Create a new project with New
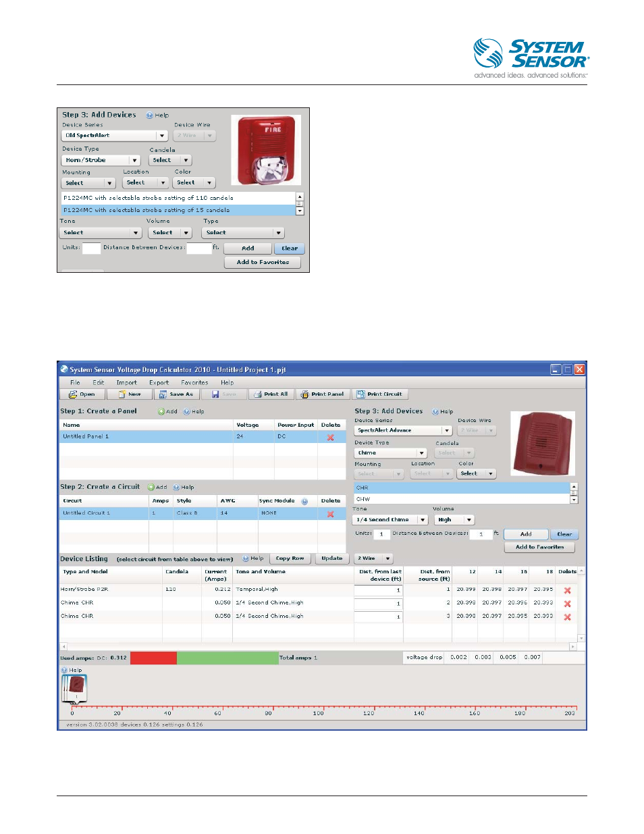644x834 pixels. pos(129,394)
